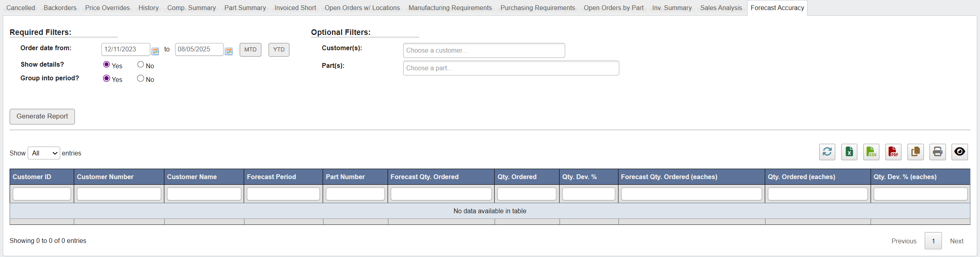Open Invoiced Short tab
This screenshot has height=257, width=980.
295,8
